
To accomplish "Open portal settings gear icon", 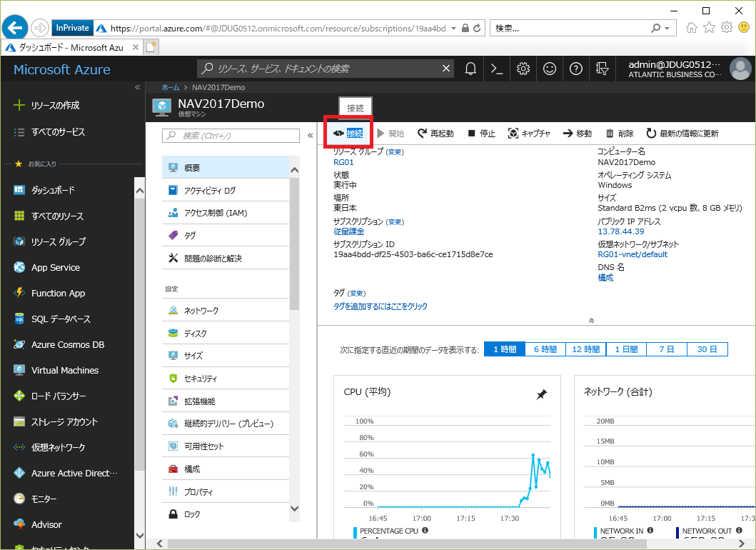I will pos(523,69).
